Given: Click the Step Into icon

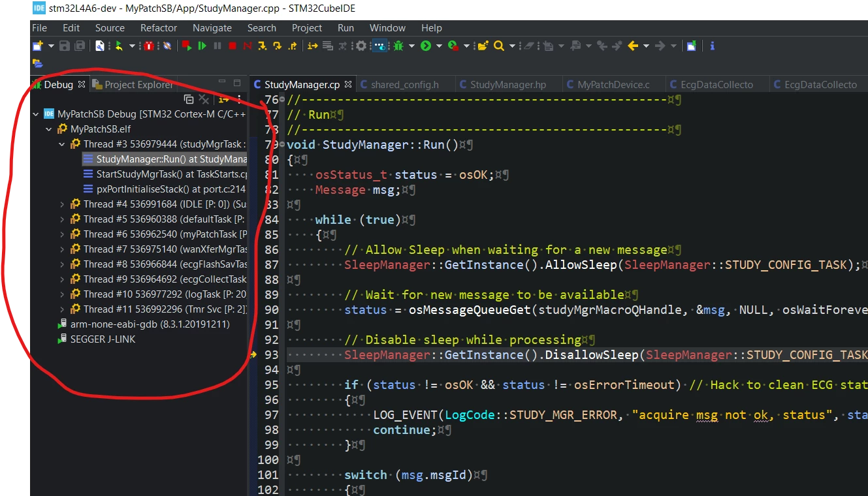Looking at the screenshot, I should click(x=262, y=46).
